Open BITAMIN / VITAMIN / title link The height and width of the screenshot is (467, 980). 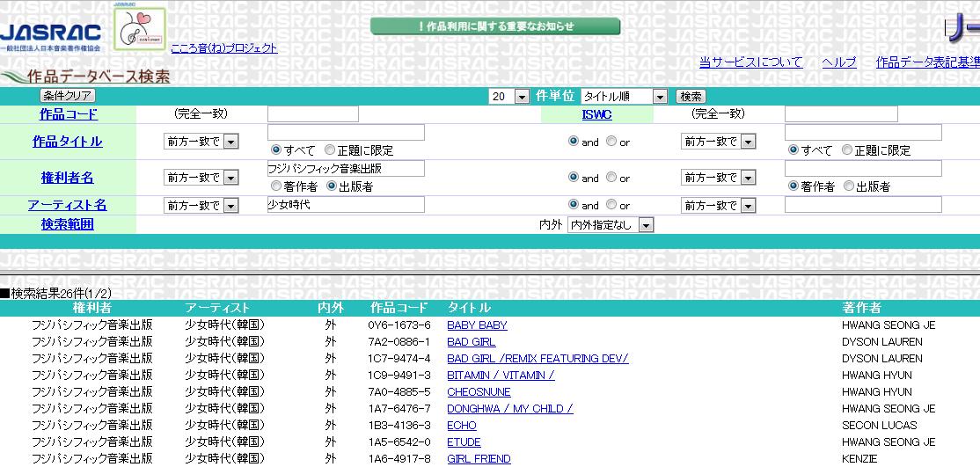tap(501, 376)
